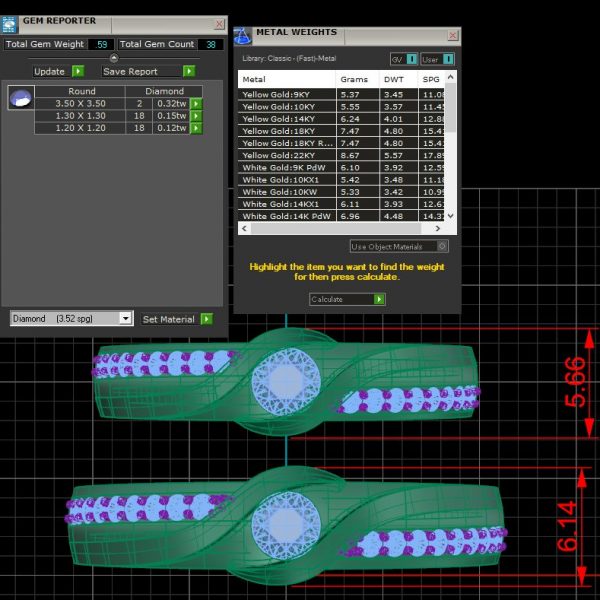
Task: Click the Total Gem Count value field
Action: (x=210, y=44)
